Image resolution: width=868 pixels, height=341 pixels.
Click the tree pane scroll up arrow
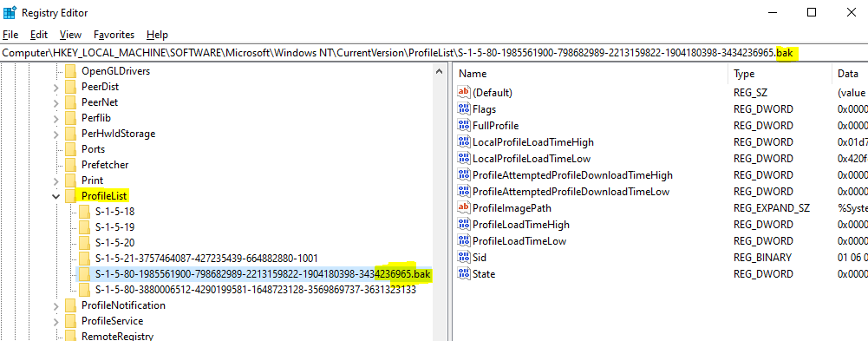click(x=439, y=71)
